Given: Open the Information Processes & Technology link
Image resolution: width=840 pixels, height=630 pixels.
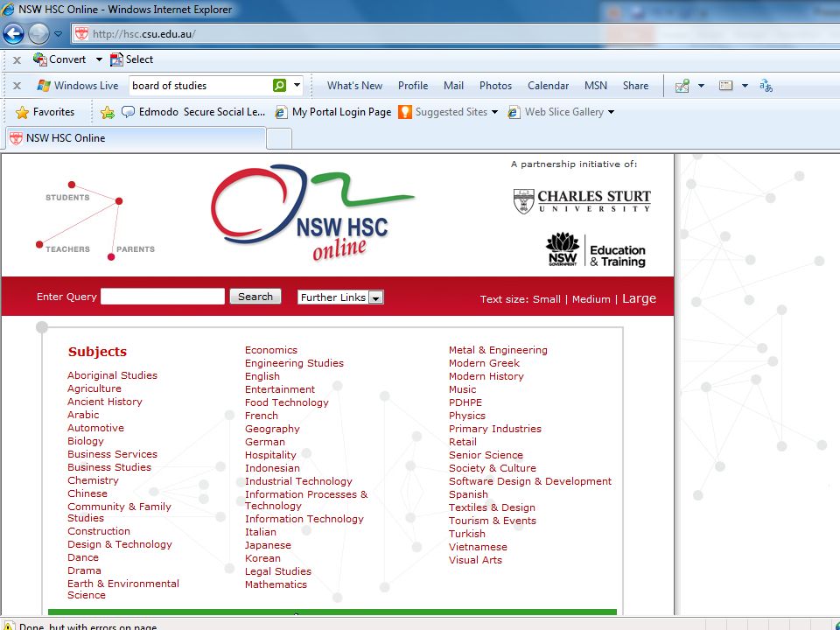Looking at the screenshot, I should pyautogui.click(x=306, y=500).
